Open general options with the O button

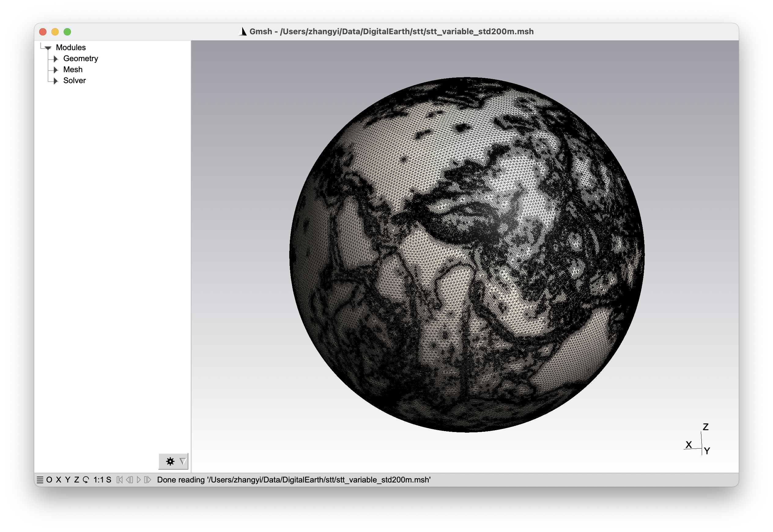click(x=49, y=480)
